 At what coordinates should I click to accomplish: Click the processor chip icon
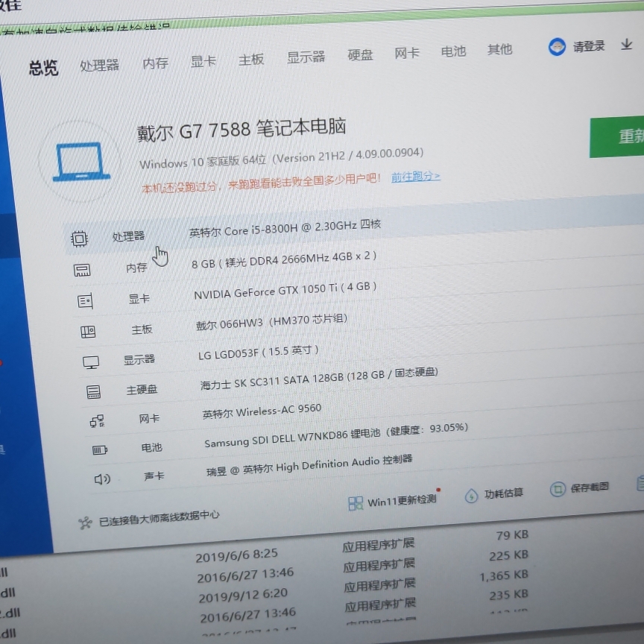coord(79,239)
